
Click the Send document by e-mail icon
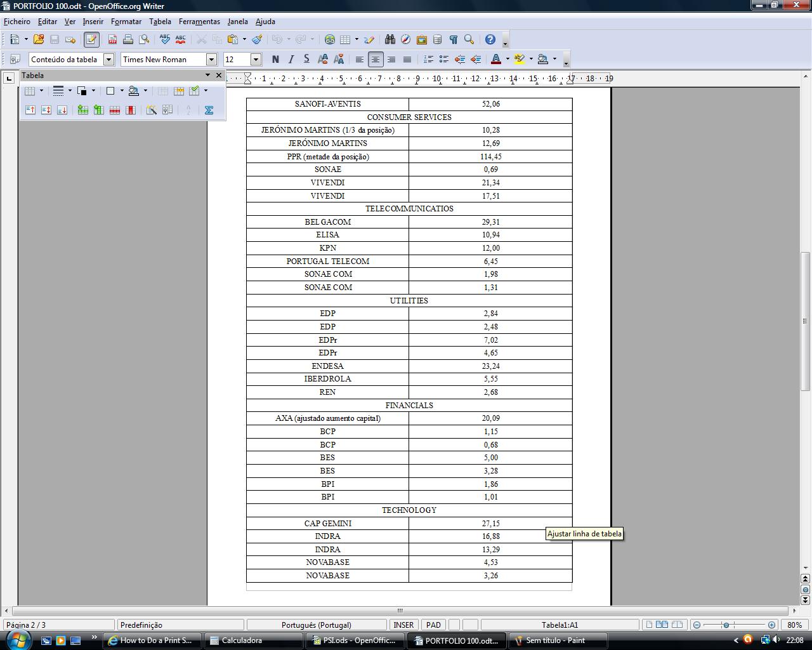click(70, 39)
